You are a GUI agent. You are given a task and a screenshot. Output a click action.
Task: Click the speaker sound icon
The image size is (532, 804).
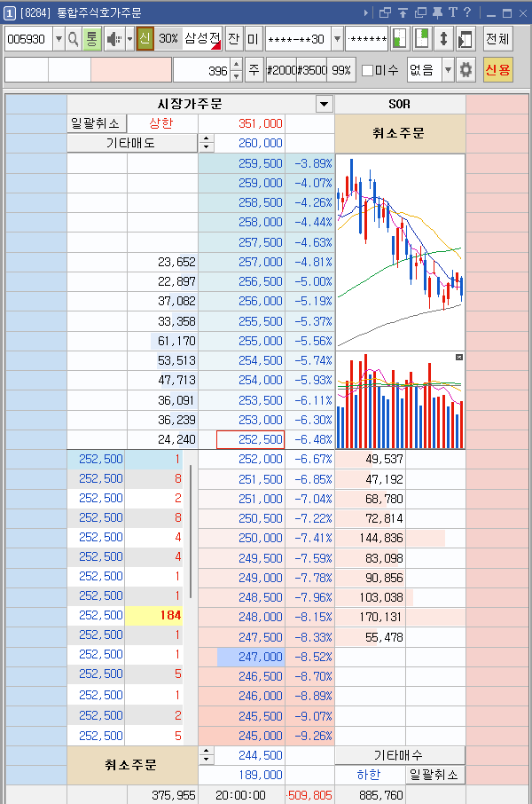(x=114, y=39)
